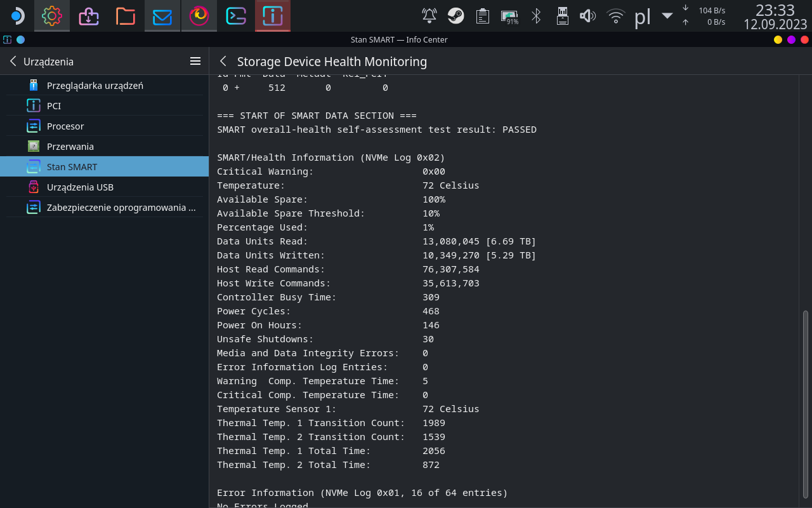The height and width of the screenshot is (508, 812).
Task: Open notifications bell in system tray
Action: point(429,16)
